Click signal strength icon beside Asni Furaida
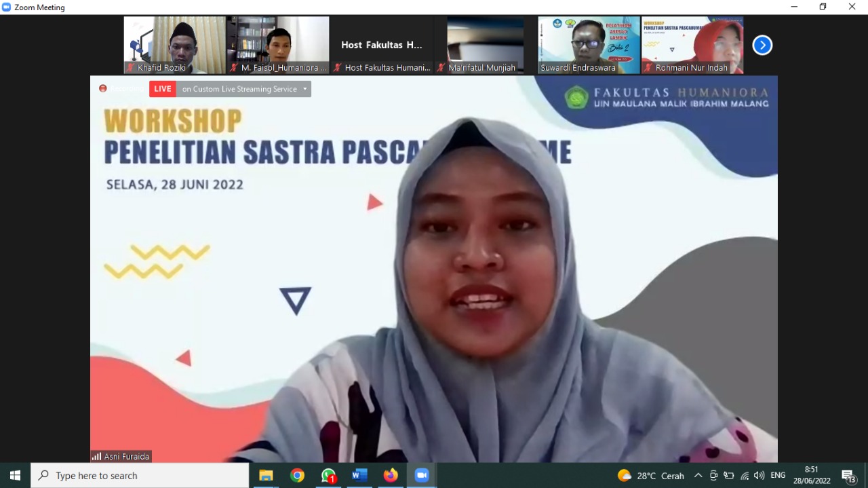This screenshot has height=488, width=868. tap(96, 457)
